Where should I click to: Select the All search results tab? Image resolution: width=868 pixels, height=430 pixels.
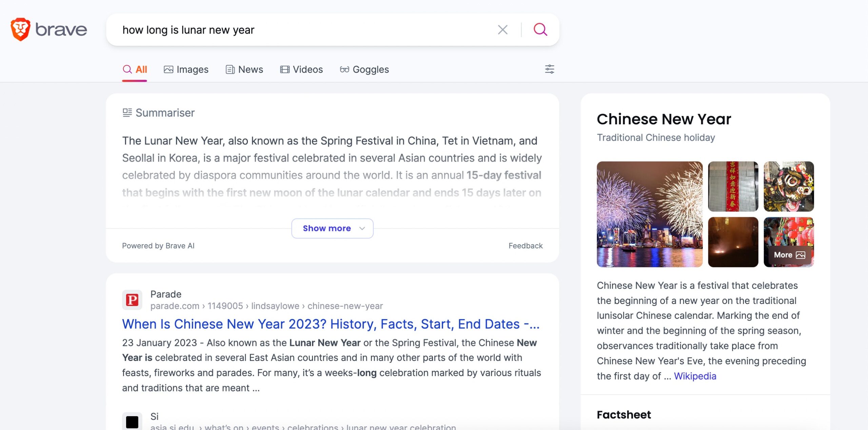[x=135, y=69]
